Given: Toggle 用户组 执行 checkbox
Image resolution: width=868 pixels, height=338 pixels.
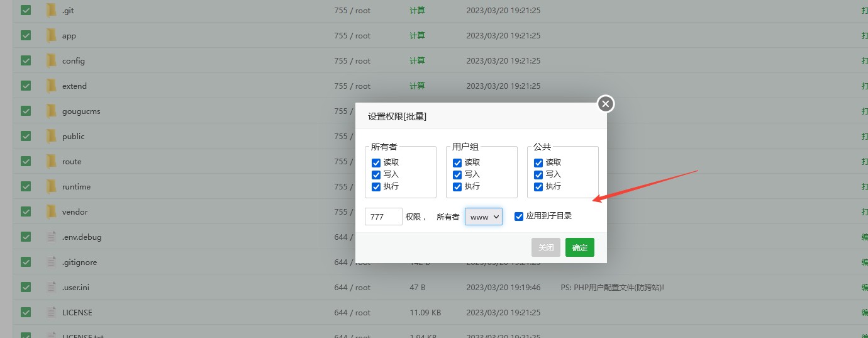Looking at the screenshot, I should pos(457,186).
